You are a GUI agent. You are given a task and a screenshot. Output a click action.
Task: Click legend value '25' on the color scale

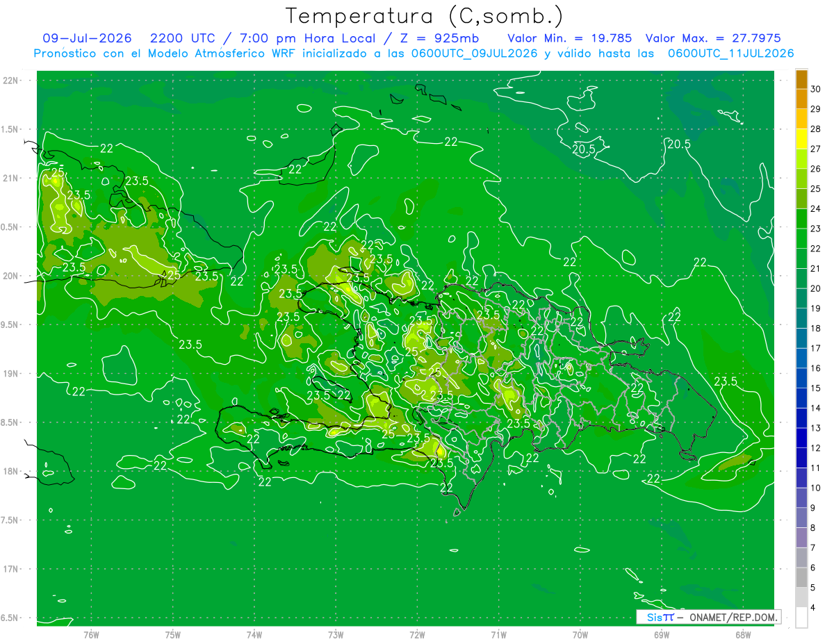[x=815, y=188]
